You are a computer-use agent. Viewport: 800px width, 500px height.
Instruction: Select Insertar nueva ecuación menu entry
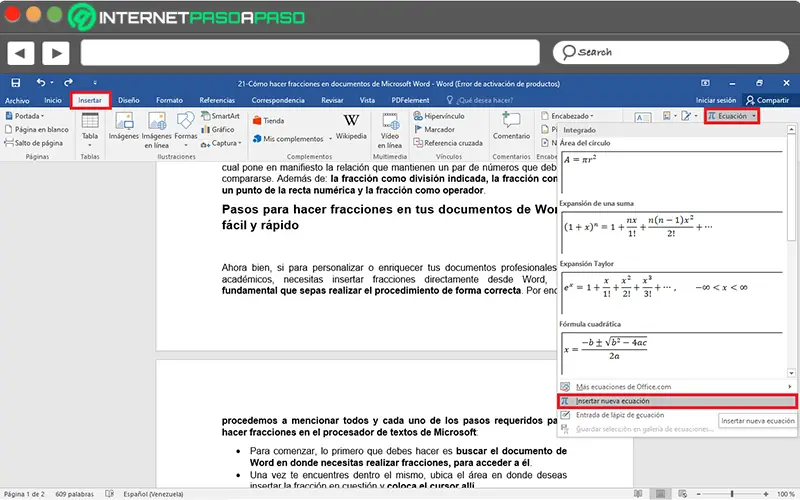(612, 401)
